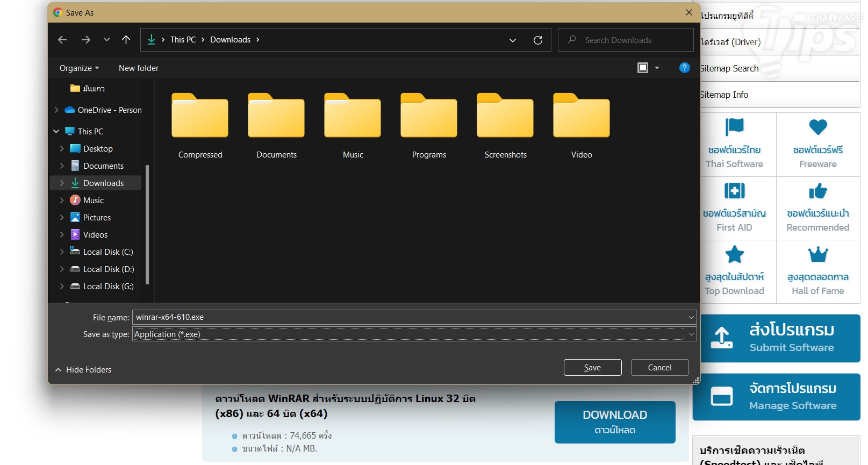The image size is (868, 465).
Task: Open the Help question mark icon
Action: pos(684,68)
